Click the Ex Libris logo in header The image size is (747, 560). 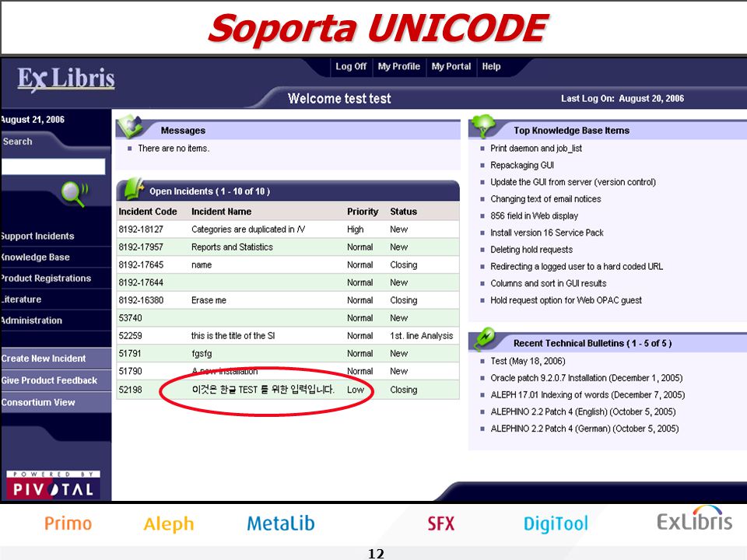[x=66, y=79]
